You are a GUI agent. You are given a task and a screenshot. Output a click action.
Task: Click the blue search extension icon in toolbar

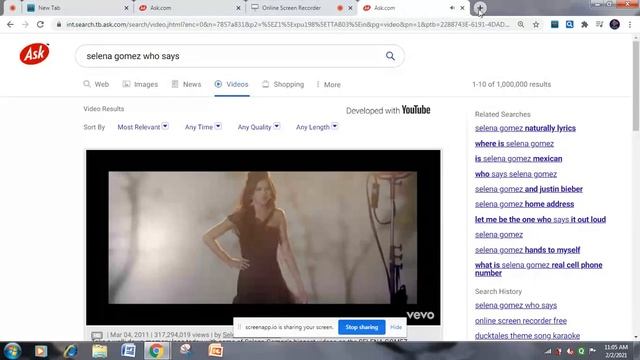tap(569, 24)
